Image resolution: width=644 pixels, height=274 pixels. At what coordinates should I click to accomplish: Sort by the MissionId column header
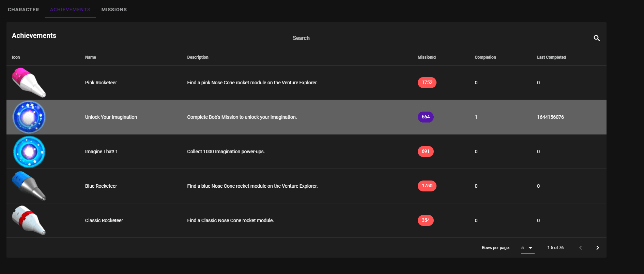coord(427,57)
